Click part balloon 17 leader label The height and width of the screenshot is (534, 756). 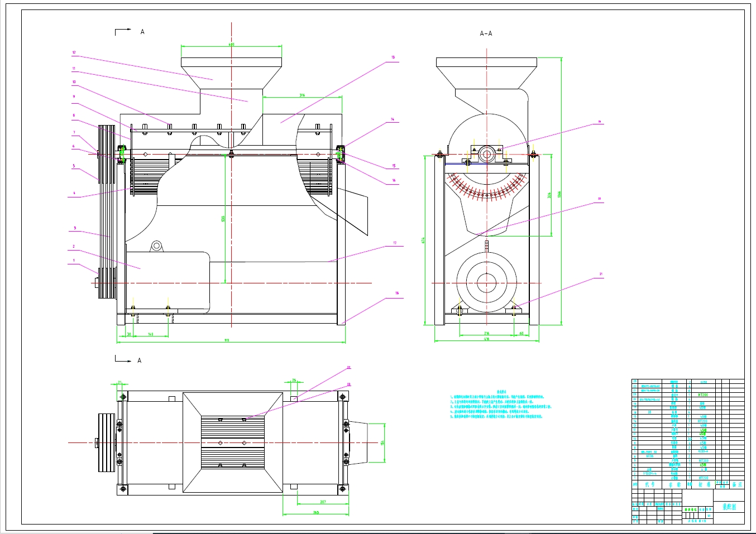(x=394, y=243)
